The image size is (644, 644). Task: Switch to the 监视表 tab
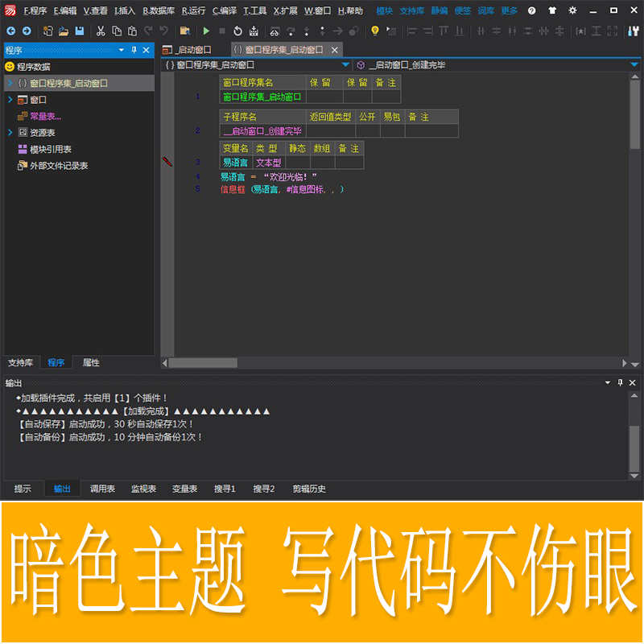coord(144,489)
